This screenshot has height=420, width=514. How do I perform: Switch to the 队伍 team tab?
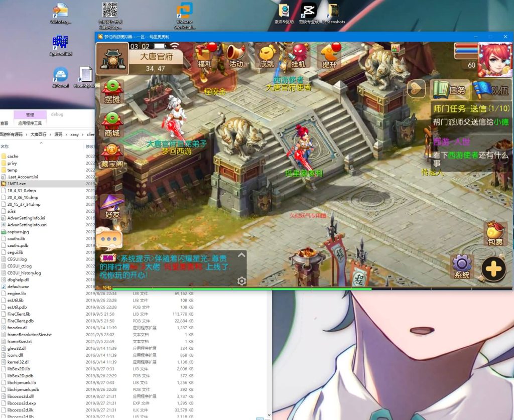[x=492, y=90]
